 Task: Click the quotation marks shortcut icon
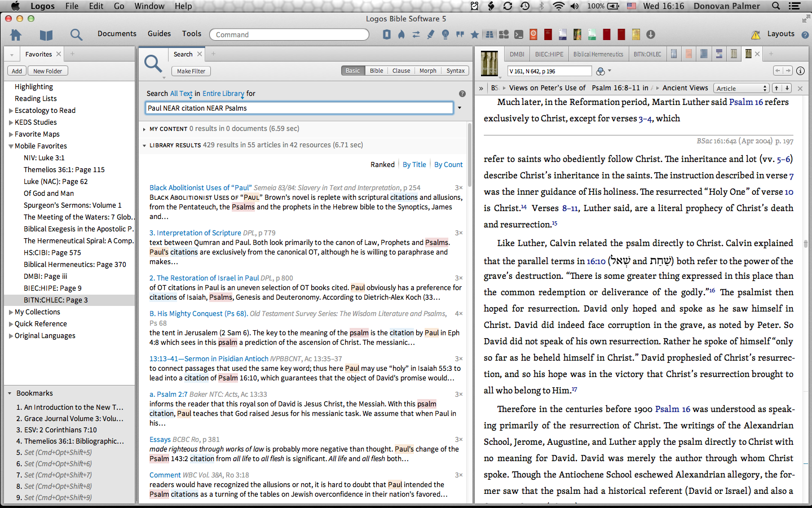click(460, 34)
